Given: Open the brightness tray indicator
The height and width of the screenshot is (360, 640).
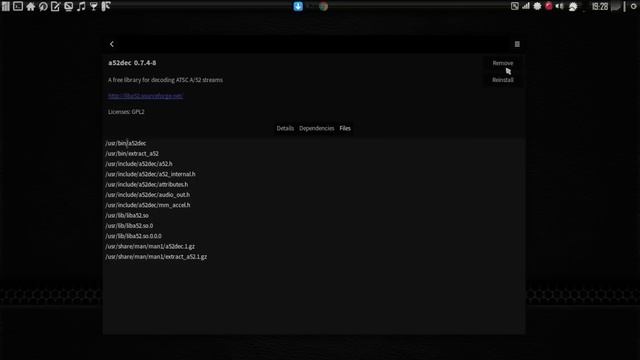Looking at the screenshot, I should (537, 6).
